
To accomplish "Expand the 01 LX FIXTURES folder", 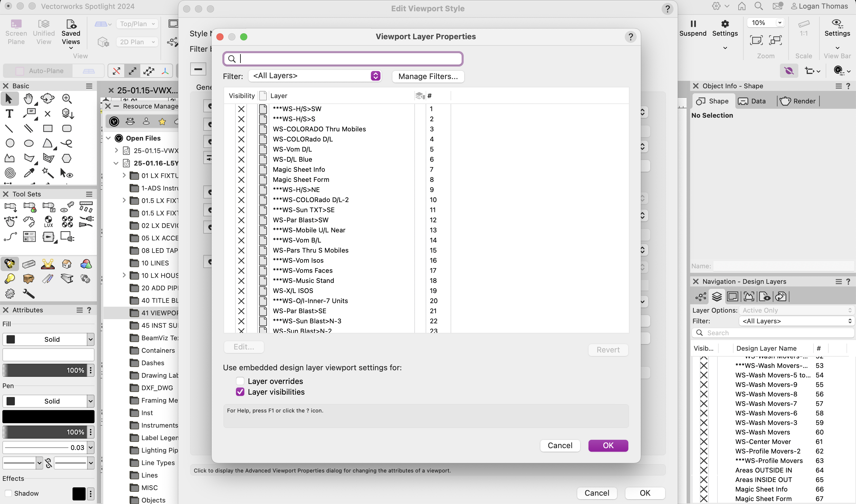I will (124, 176).
